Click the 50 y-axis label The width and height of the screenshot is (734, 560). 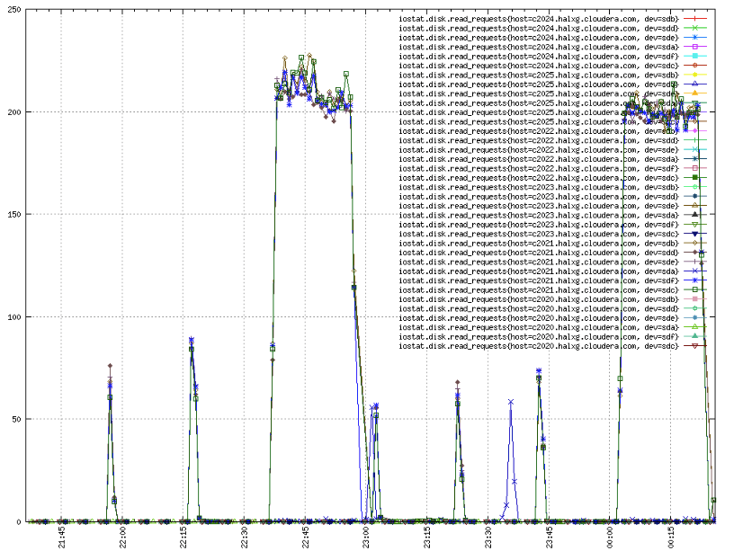click(17, 419)
